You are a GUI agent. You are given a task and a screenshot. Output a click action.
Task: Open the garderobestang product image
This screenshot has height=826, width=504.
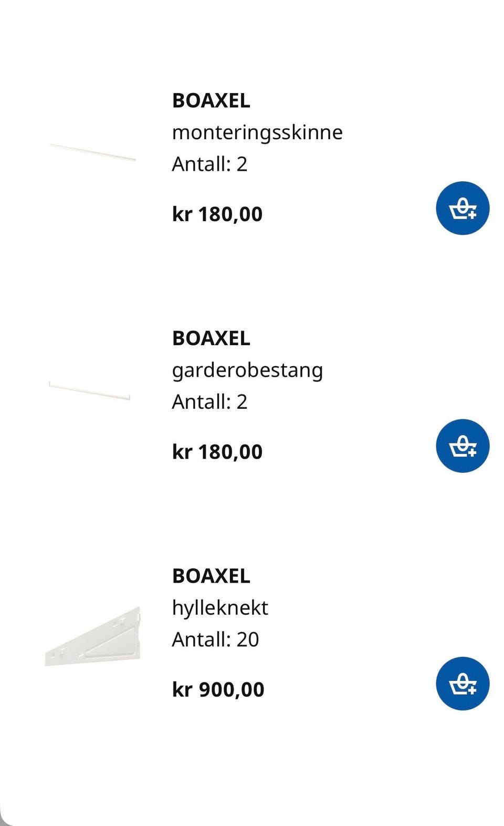point(89,390)
